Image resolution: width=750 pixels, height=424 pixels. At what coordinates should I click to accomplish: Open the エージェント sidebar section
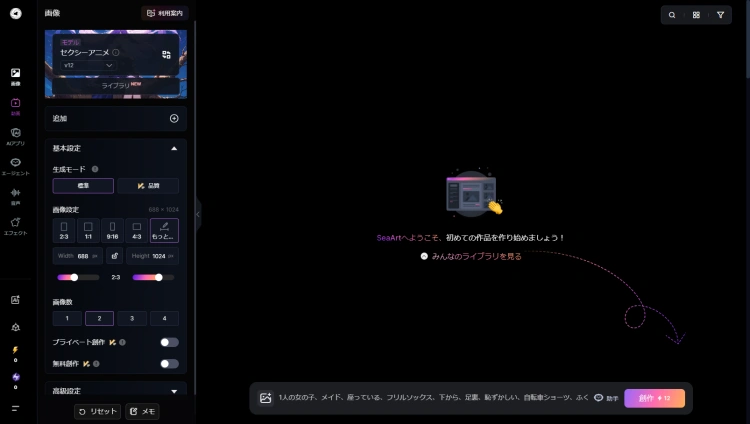click(15, 167)
